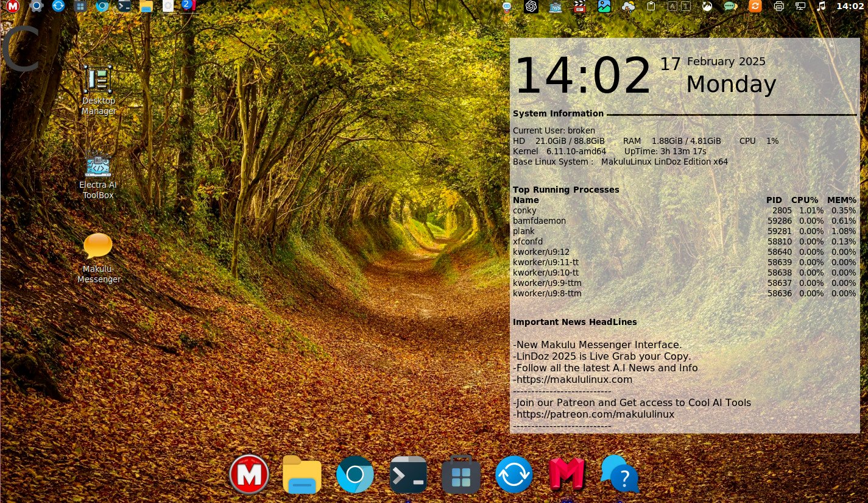Click the num lock '1' indicator

[x=685, y=7]
